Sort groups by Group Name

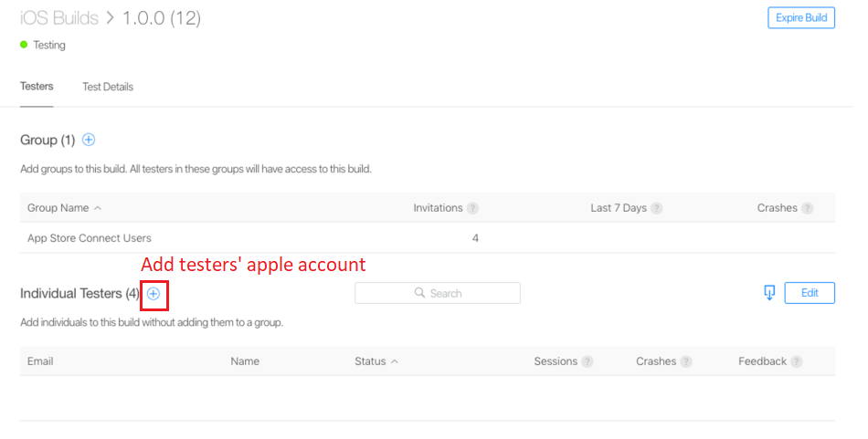[64, 208]
